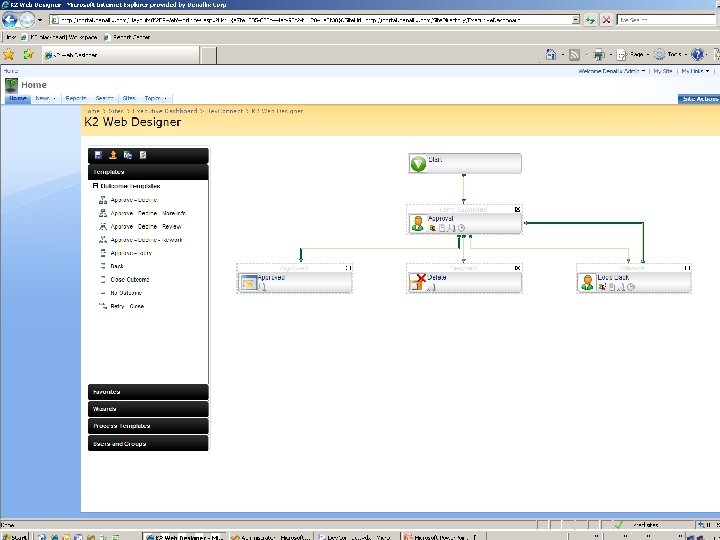Click the green Refresh icon beside address bar
720x540 pixels.
pos(591,20)
